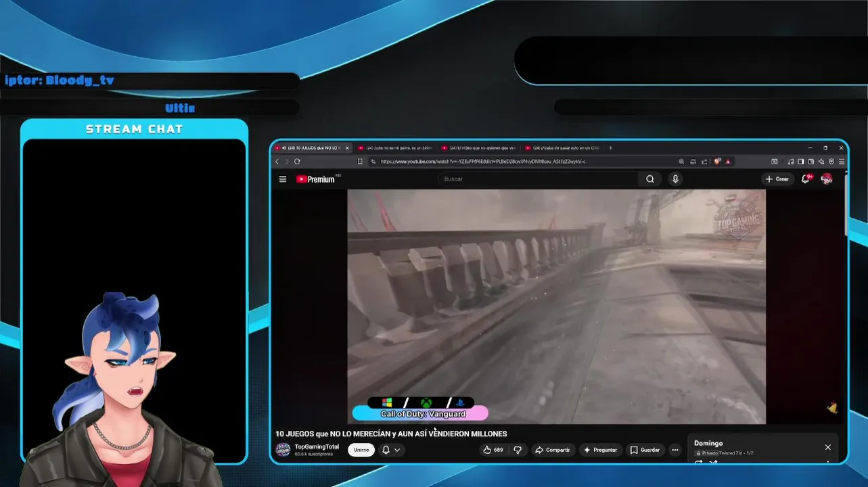Open the VPN shield icon in toolbar
Screen dimensions: 868x487
click(x=831, y=162)
